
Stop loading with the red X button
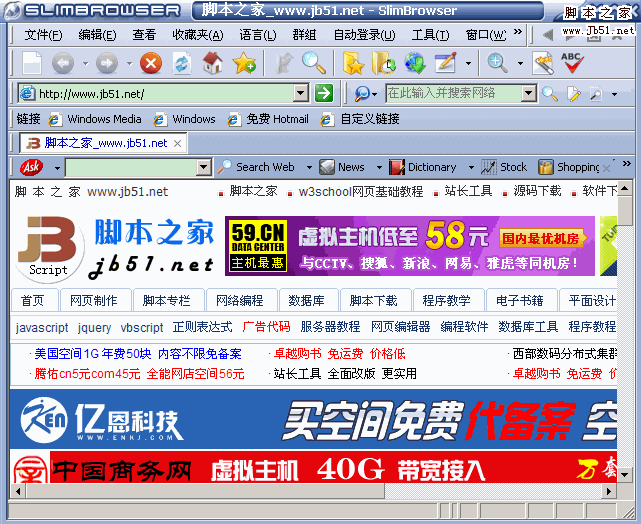pyautogui.click(x=151, y=63)
